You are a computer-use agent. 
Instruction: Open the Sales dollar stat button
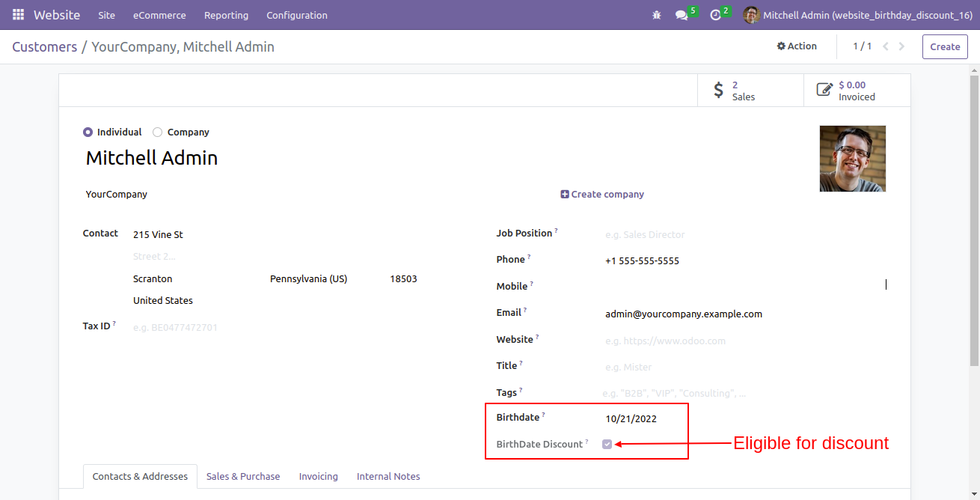pos(750,91)
